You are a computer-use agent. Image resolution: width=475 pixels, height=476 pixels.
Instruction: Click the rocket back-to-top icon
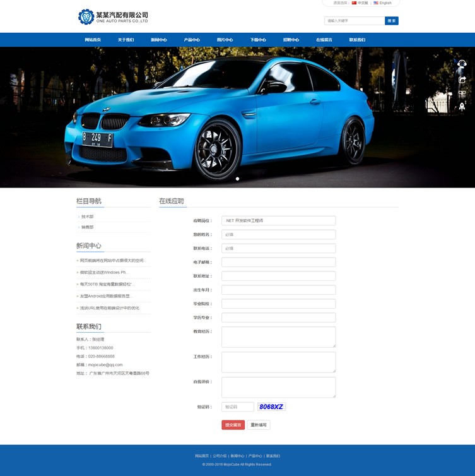pyautogui.click(x=462, y=107)
